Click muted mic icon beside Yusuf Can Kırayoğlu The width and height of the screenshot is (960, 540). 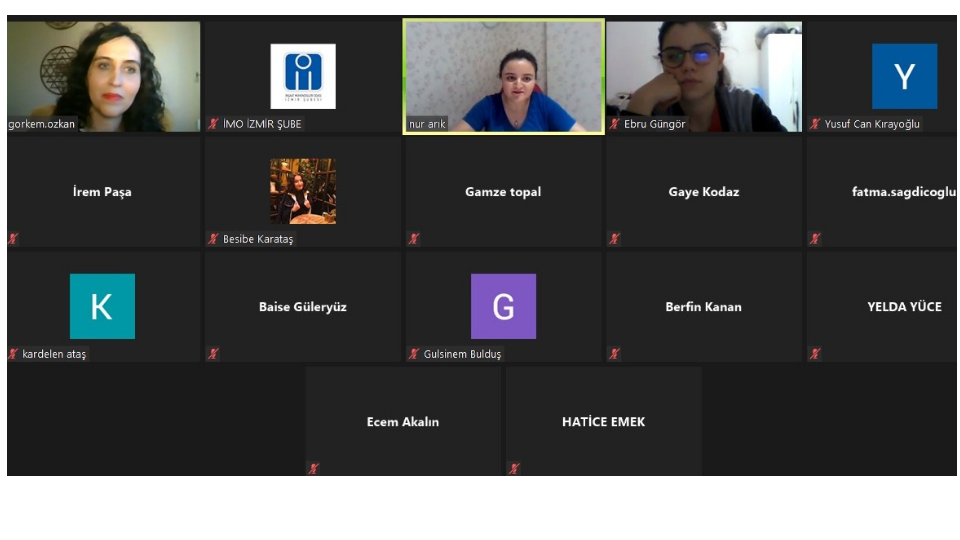(815, 124)
